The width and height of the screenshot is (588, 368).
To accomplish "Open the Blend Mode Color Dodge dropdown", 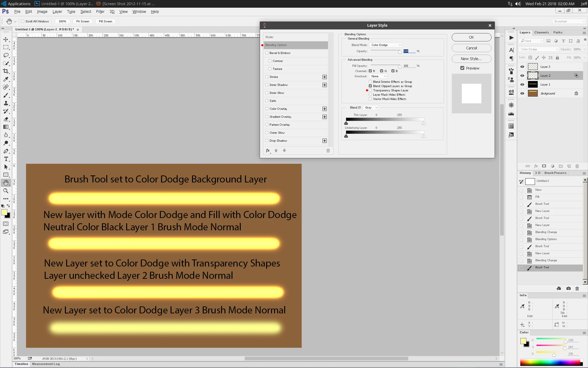I will pyautogui.click(x=386, y=45).
